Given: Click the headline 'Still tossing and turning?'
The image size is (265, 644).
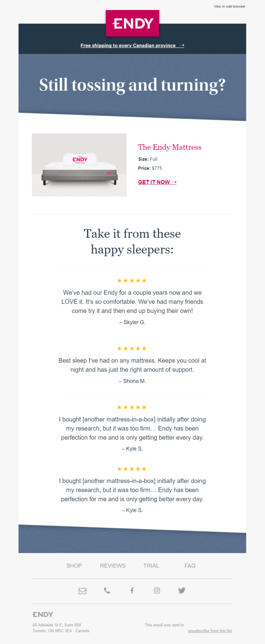Looking at the screenshot, I should click(132, 85).
